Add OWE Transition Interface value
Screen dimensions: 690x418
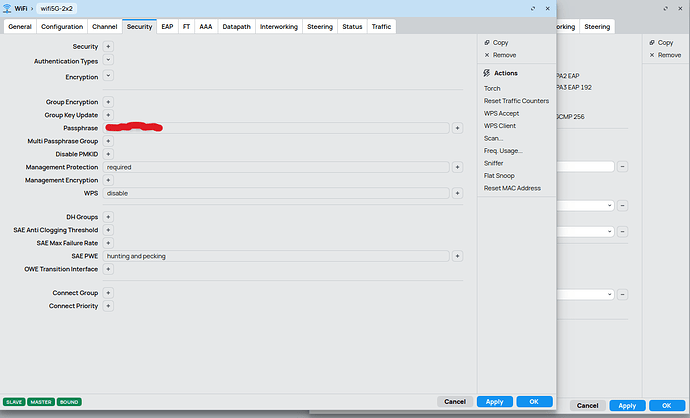point(108,269)
